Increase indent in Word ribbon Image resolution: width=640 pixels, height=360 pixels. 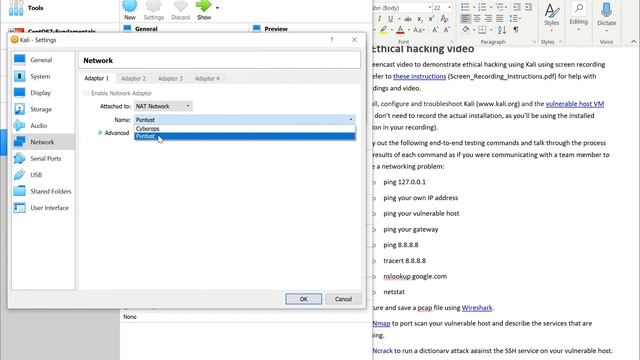click(528, 7)
